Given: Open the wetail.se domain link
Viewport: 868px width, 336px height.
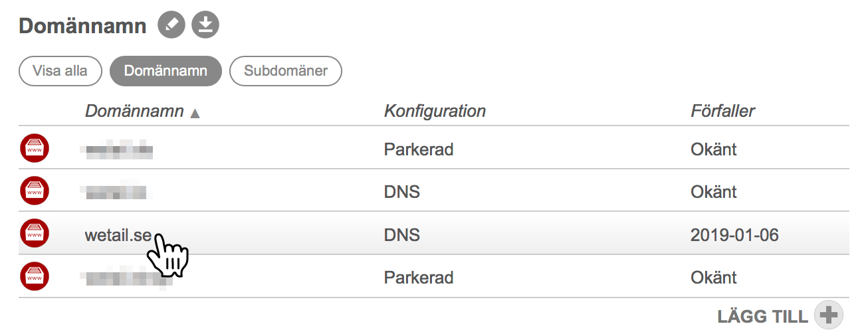Looking at the screenshot, I should [x=118, y=234].
